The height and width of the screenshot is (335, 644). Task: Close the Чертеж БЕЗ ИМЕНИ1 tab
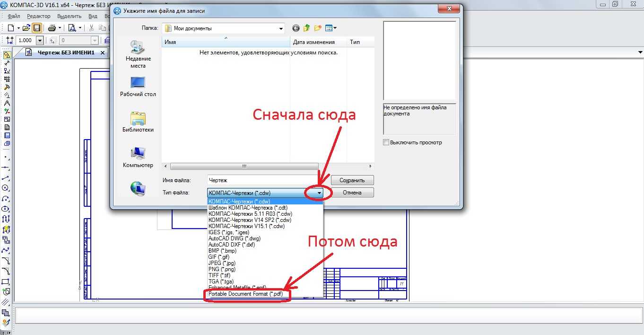tap(103, 53)
